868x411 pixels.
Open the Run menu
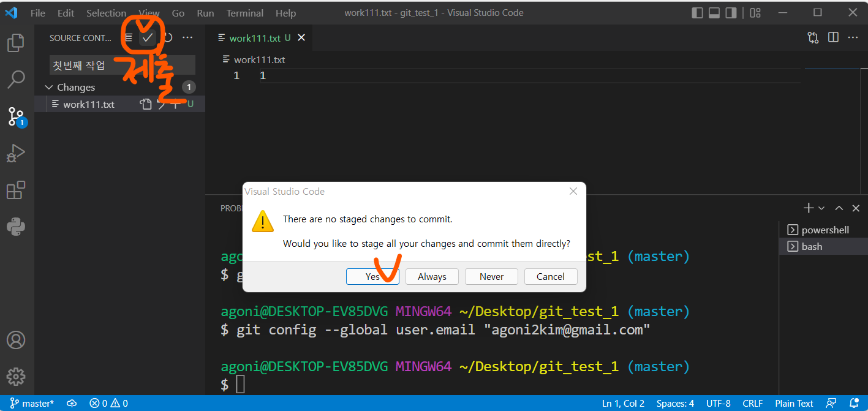point(206,13)
